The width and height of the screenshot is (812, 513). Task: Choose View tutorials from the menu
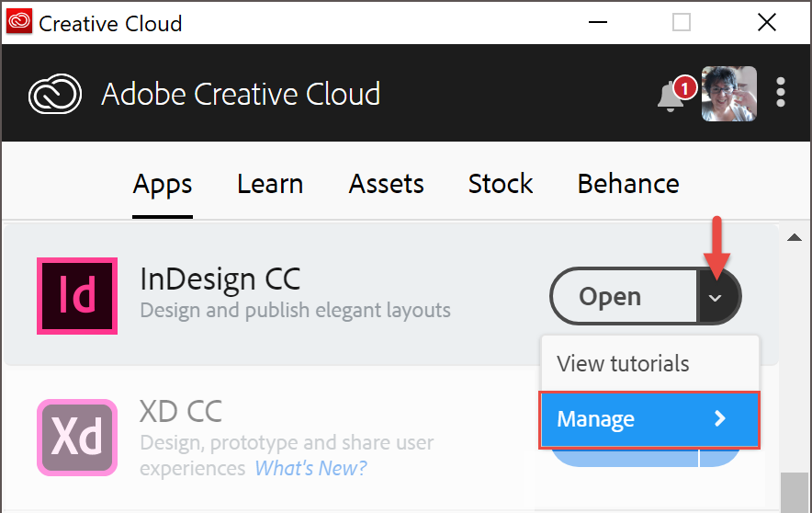(623, 363)
